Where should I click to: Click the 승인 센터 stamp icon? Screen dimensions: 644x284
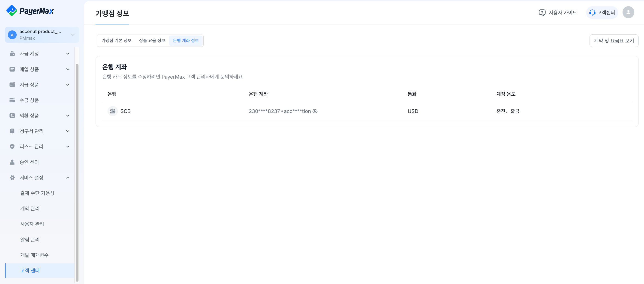click(12, 162)
